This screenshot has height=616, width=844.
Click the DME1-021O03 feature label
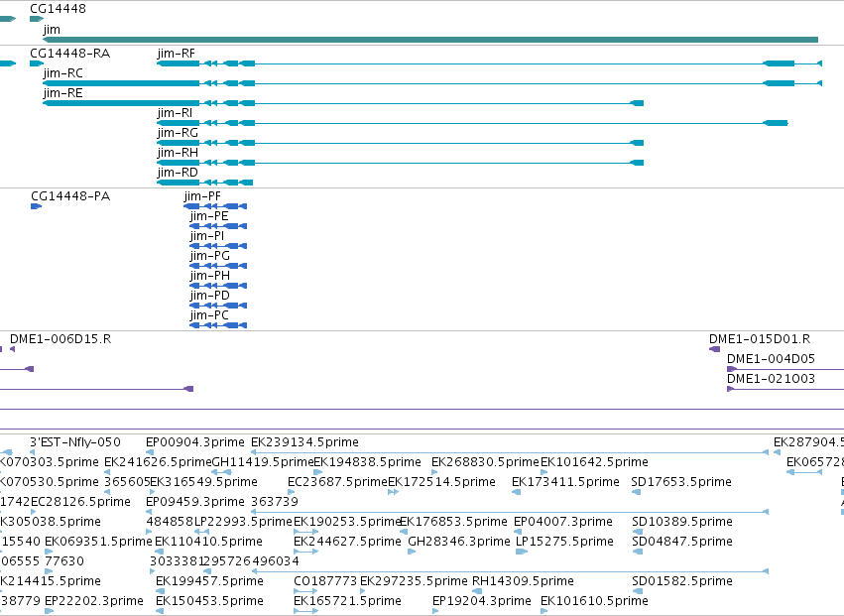pos(771,379)
